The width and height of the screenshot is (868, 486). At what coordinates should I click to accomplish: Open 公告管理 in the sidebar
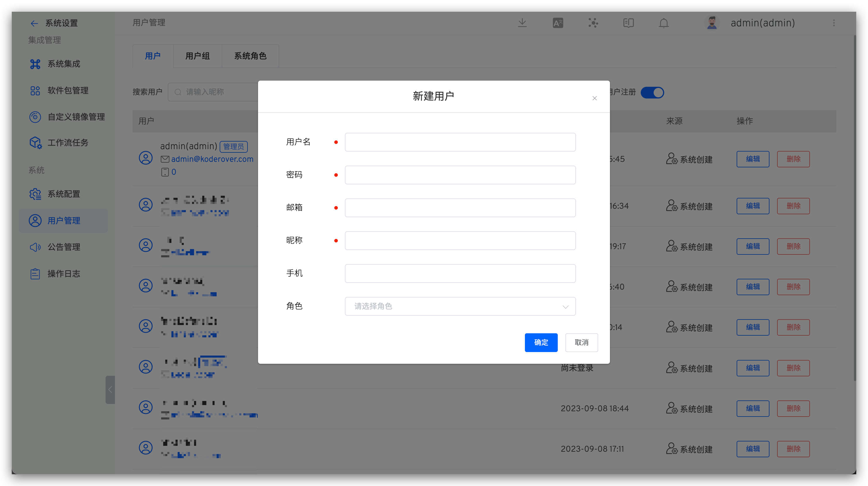click(x=63, y=247)
